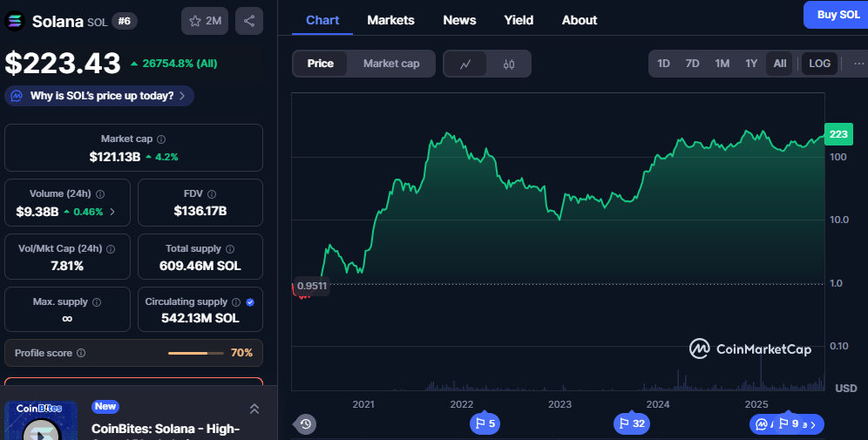Click the 7.81% Vol/Mkt Cap value
Image resolution: width=868 pixels, height=440 pixels.
tap(67, 267)
